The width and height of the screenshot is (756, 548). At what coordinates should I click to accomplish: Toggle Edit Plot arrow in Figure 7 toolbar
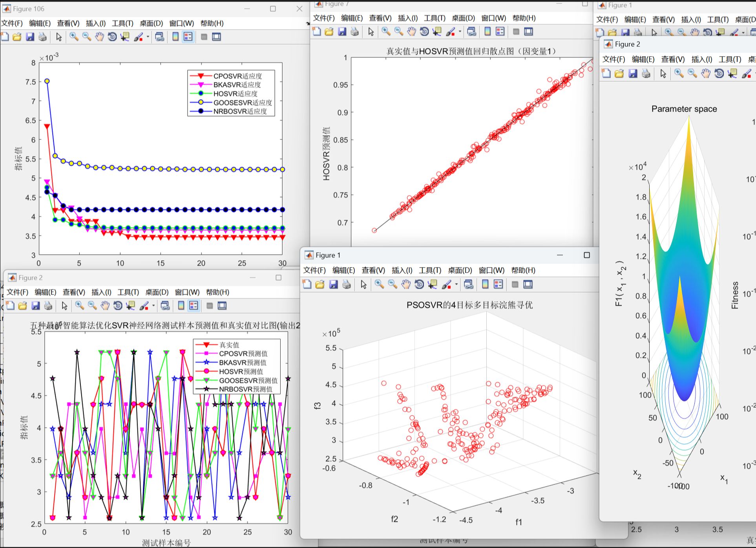371,32
